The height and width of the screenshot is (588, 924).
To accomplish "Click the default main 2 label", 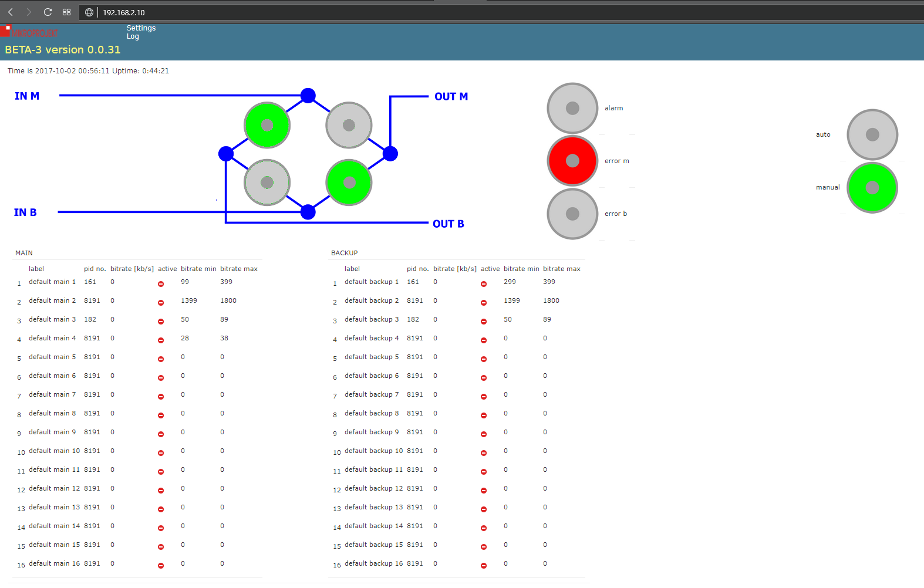I will click(x=52, y=300).
